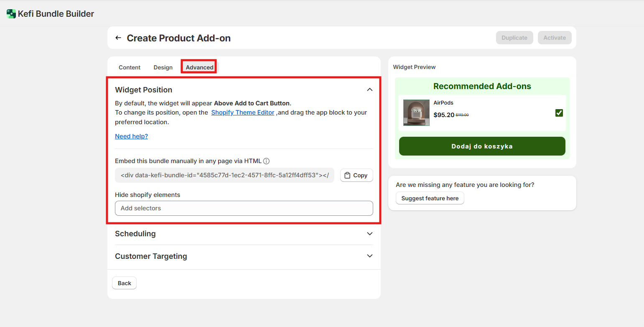
Task: Copy the embed HTML code
Action: [x=356, y=175]
